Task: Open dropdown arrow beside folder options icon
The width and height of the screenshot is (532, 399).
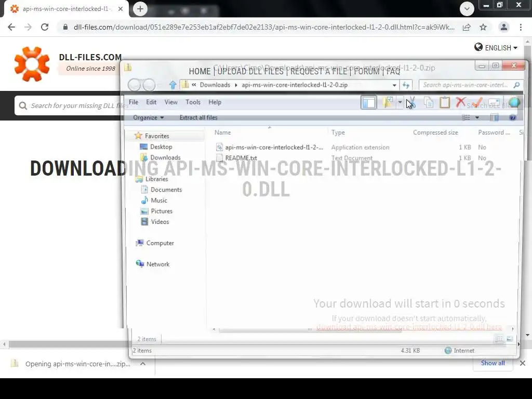Action: [400, 102]
